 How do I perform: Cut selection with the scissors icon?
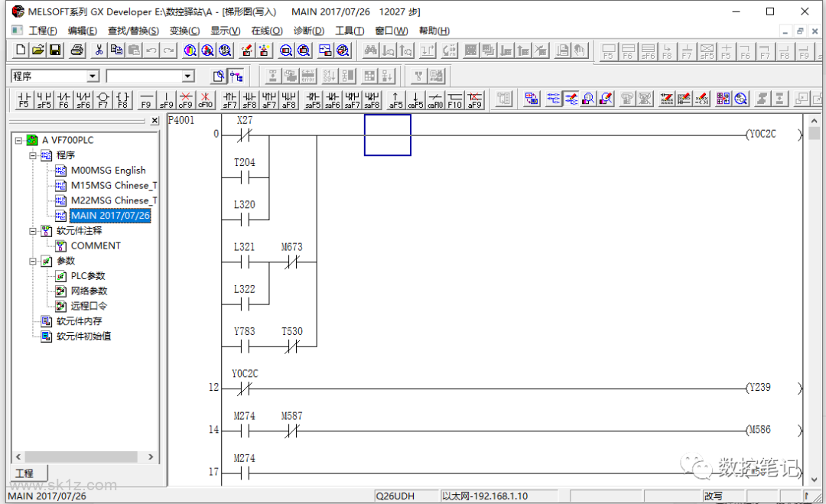(x=99, y=50)
